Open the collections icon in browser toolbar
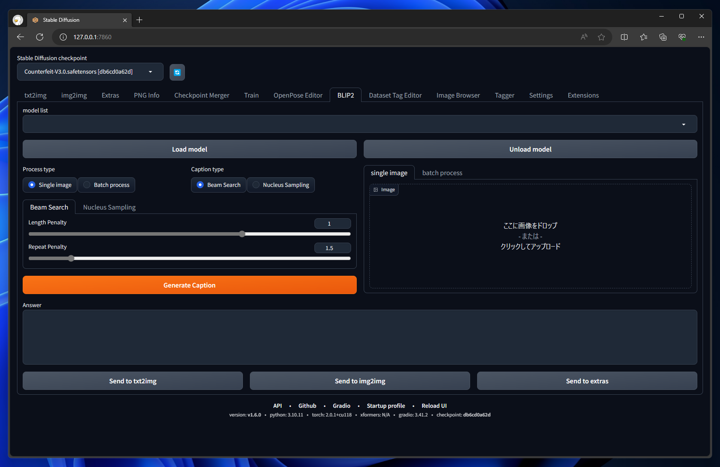 (x=663, y=37)
